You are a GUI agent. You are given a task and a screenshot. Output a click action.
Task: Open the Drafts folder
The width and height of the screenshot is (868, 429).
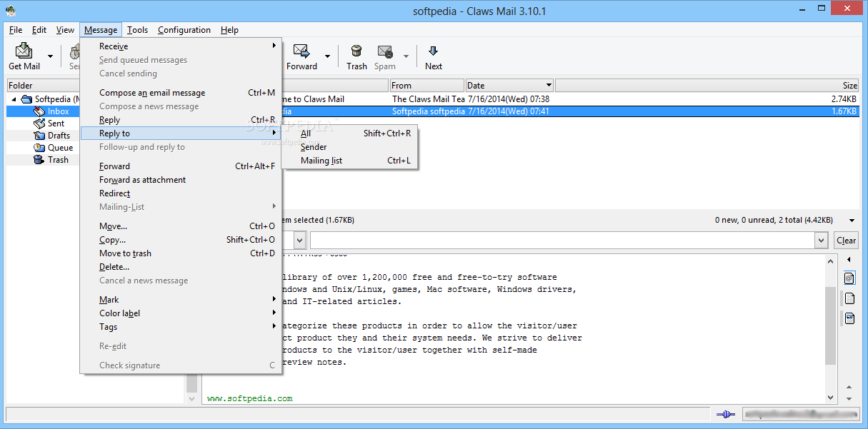(x=59, y=136)
